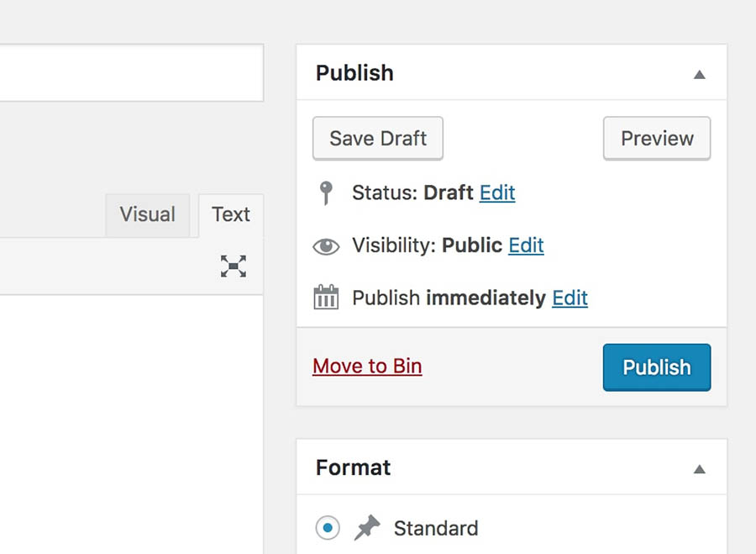
Task: Select the Standard format radio button
Action: [328, 528]
